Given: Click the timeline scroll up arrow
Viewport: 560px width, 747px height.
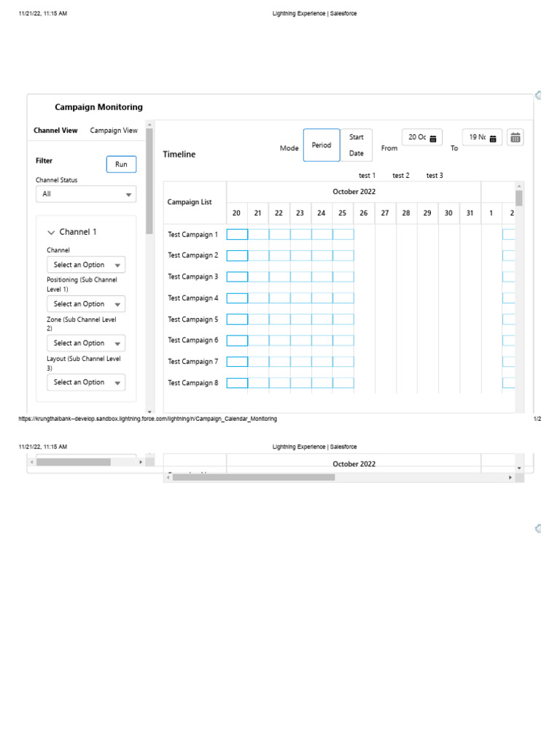Looking at the screenshot, I should pyautogui.click(x=519, y=186).
